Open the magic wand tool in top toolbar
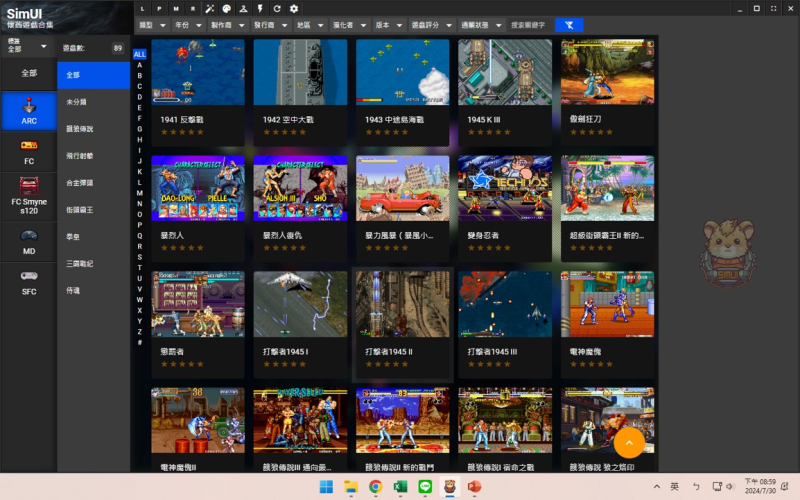The width and height of the screenshot is (800, 500). 210,9
